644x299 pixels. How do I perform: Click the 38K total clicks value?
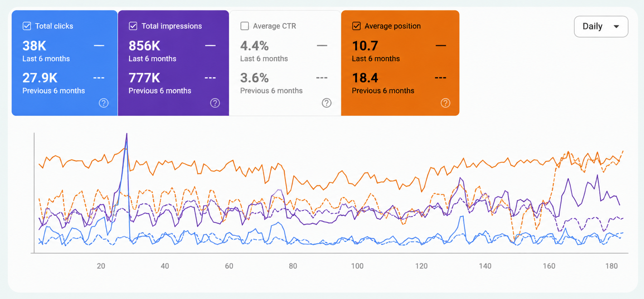[34, 46]
